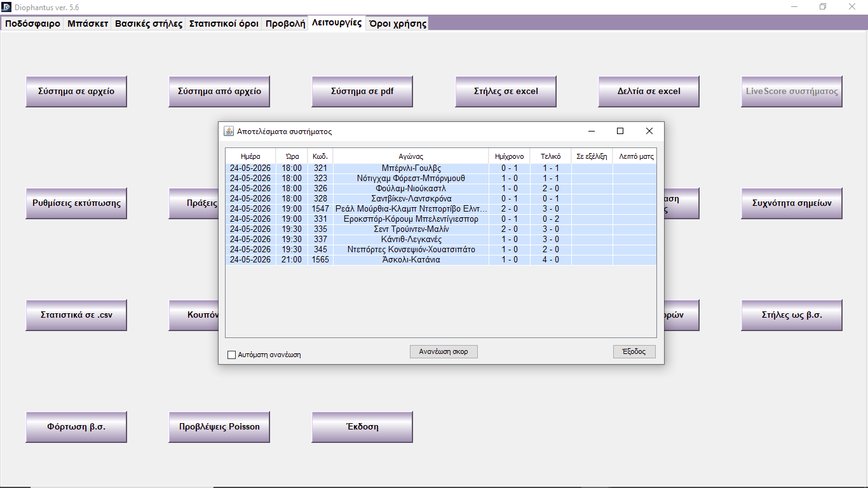Click the Σύστημα από αρχείο button
This screenshot has width=868, height=488.
219,91
